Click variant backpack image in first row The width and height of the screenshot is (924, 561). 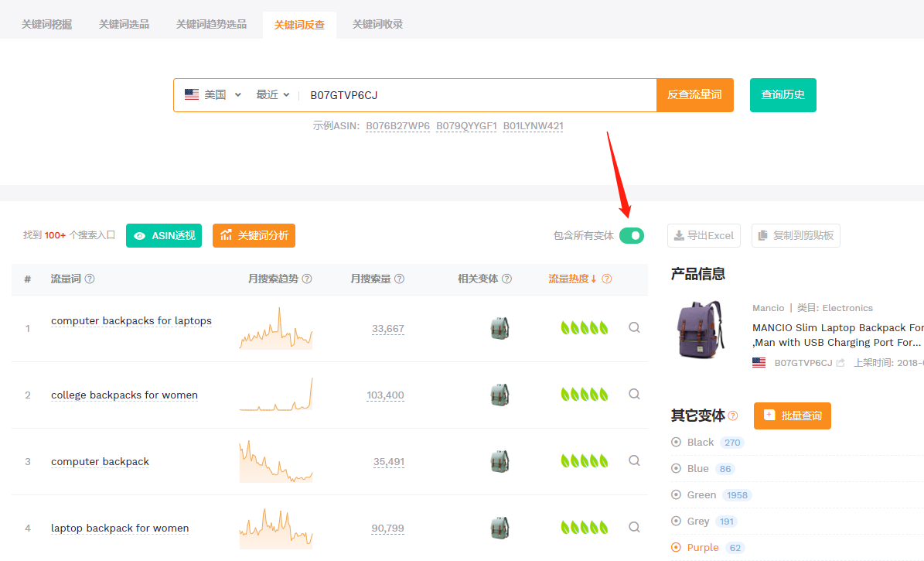pos(500,328)
